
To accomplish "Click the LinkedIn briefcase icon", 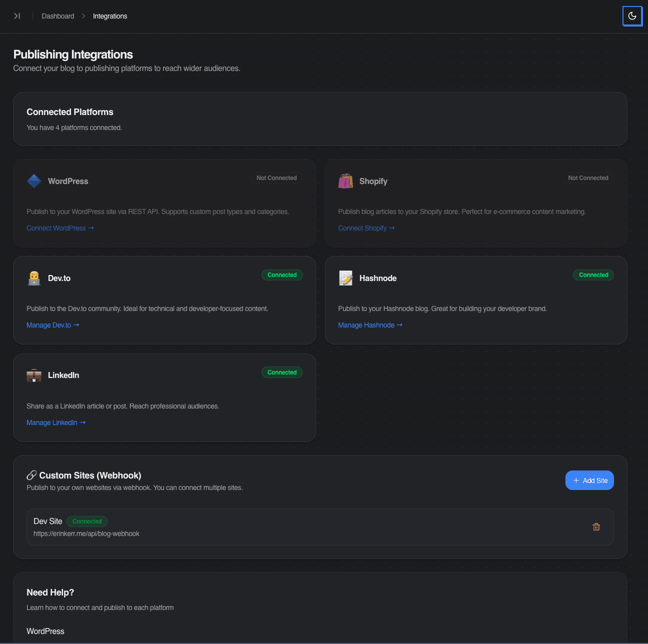I will click(34, 375).
